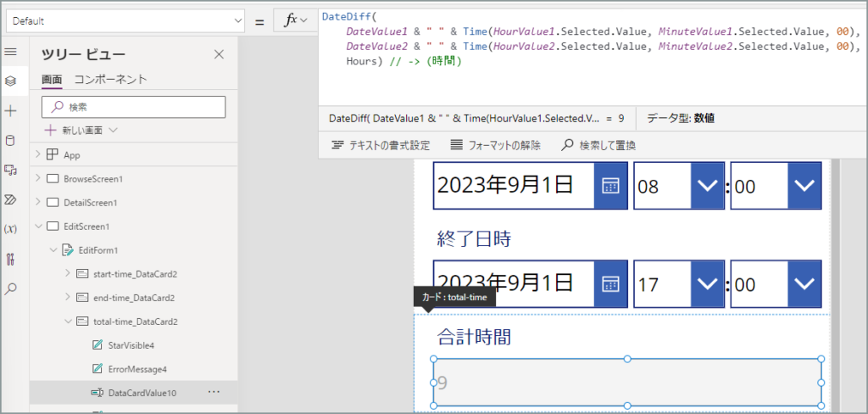Click テキストの書式設定 format text button
Image resolution: width=868 pixels, height=414 pixels.
(381, 146)
